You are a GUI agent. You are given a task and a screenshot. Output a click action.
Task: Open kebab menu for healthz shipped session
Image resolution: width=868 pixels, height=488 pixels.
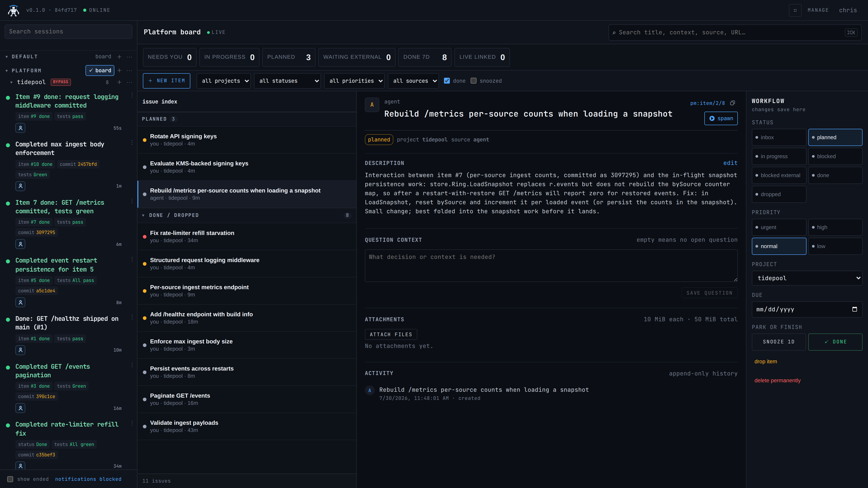132,317
